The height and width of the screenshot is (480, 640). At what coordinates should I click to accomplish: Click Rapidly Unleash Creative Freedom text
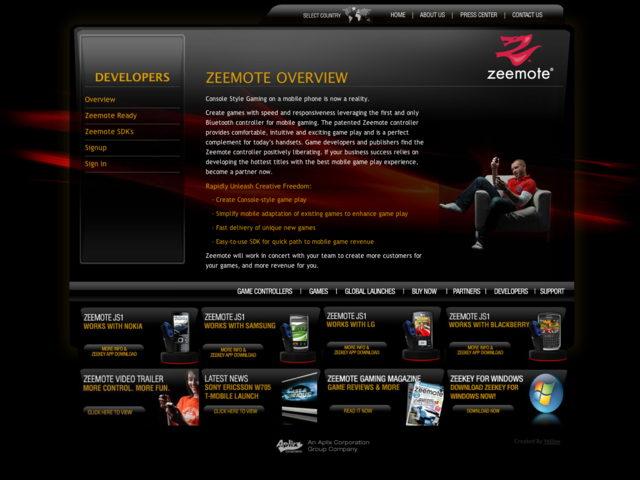point(258,186)
